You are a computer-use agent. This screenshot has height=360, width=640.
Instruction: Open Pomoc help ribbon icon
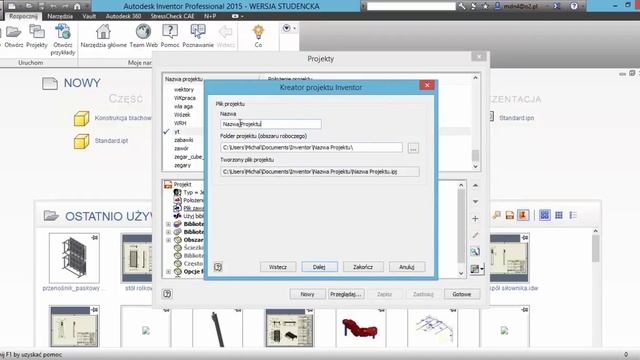(170, 32)
